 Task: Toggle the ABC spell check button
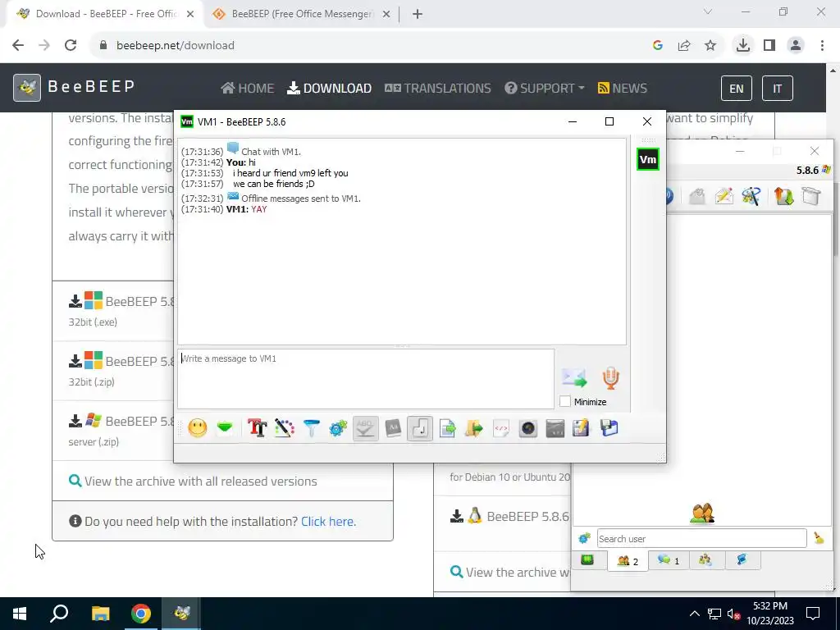pos(365,428)
